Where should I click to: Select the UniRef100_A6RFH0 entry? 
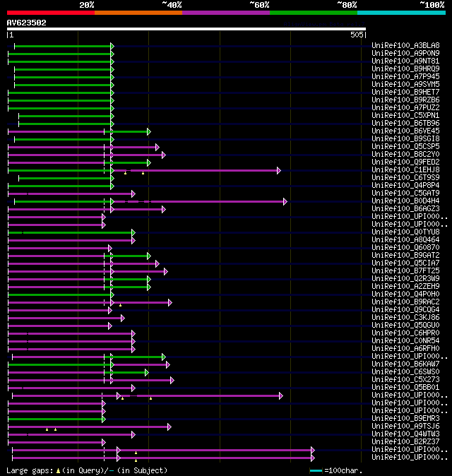coord(405,348)
